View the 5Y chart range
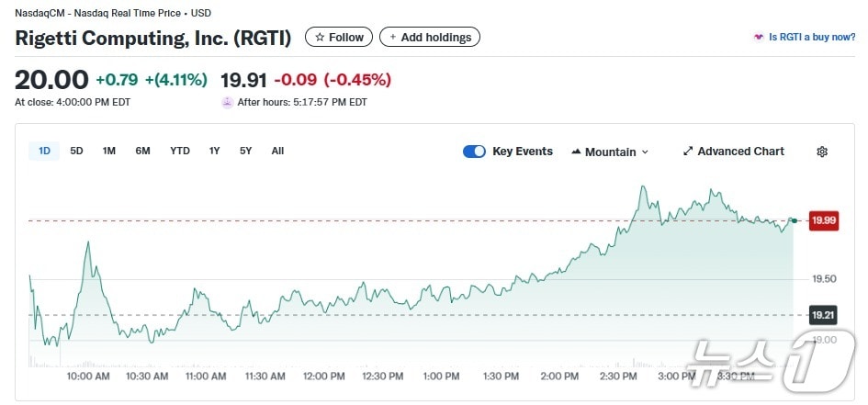 pyautogui.click(x=245, y=151)
